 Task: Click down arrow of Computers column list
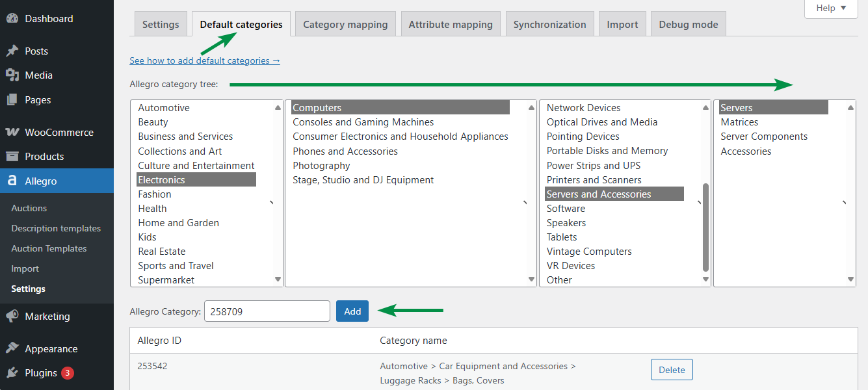532,279
